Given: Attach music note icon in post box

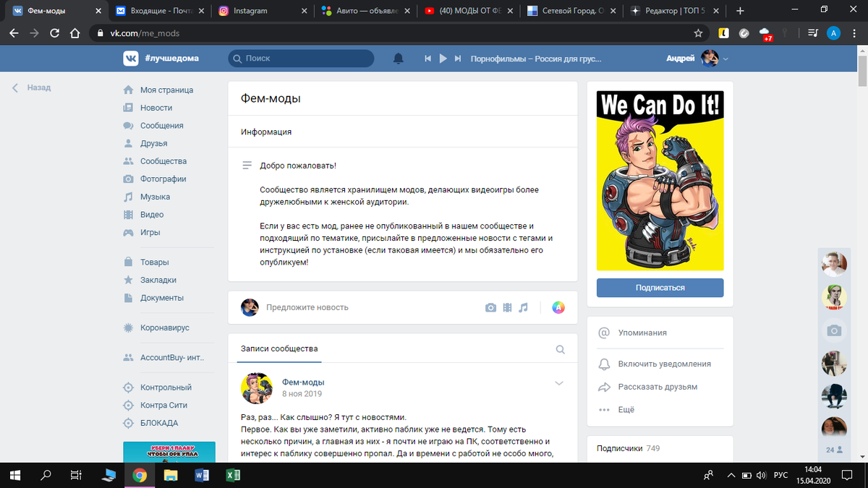Looking at the screenshot, I should [x=524, y=307].
